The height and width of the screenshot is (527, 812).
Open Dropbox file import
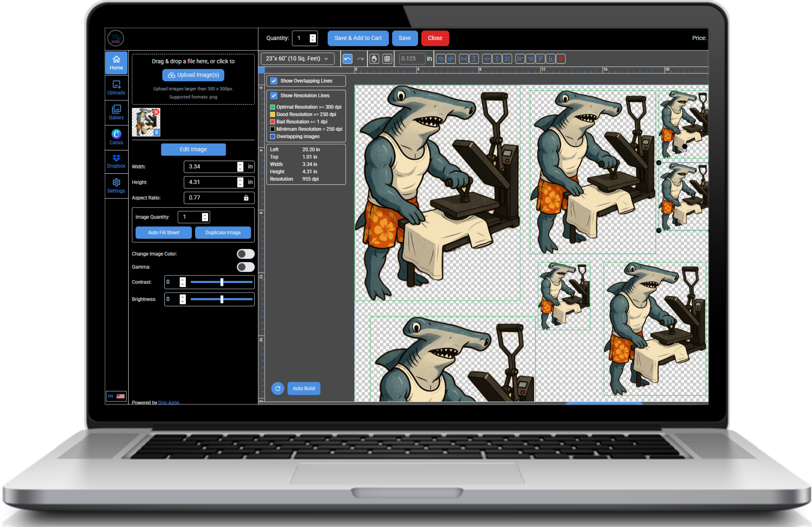coord(116,161)
